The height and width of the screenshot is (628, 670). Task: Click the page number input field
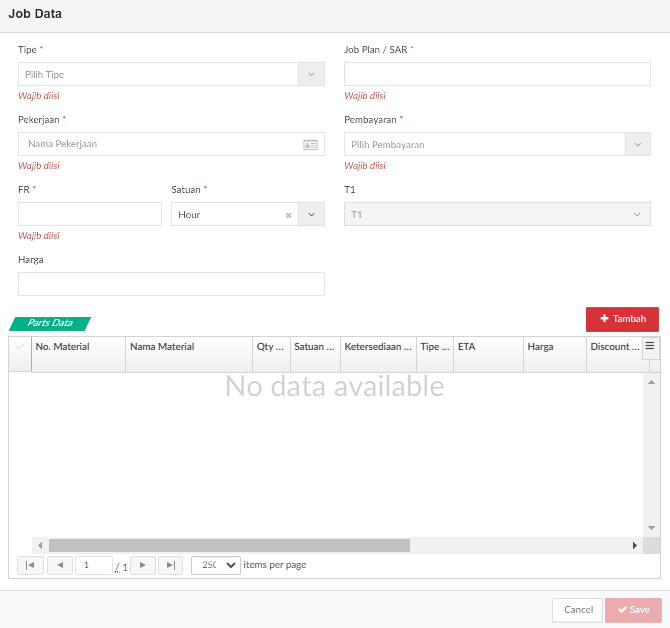point(94,565)
